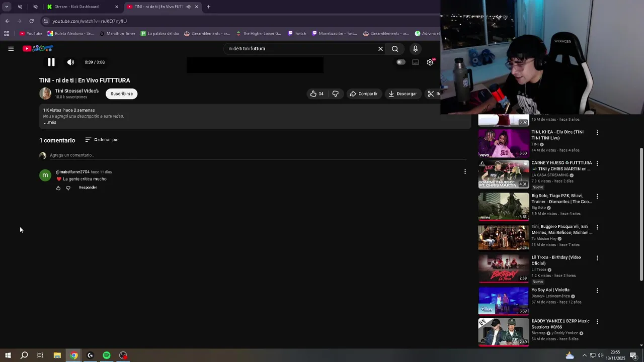Open the Tini Stoessel Video's channel name link
The width and height of the screenshot is (644, 362).
76,91
